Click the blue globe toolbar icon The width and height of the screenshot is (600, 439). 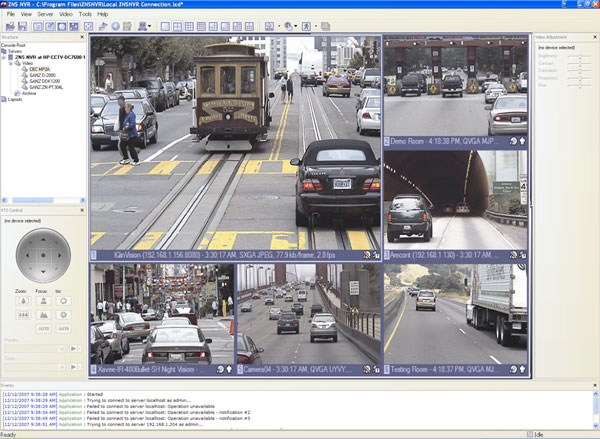pos(116,26)
